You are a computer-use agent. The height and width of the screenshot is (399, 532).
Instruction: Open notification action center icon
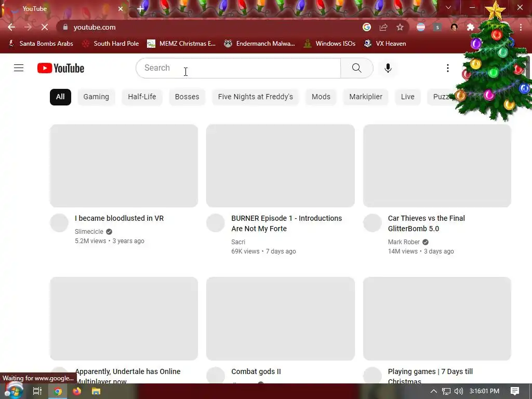click(x=515, y=391)
